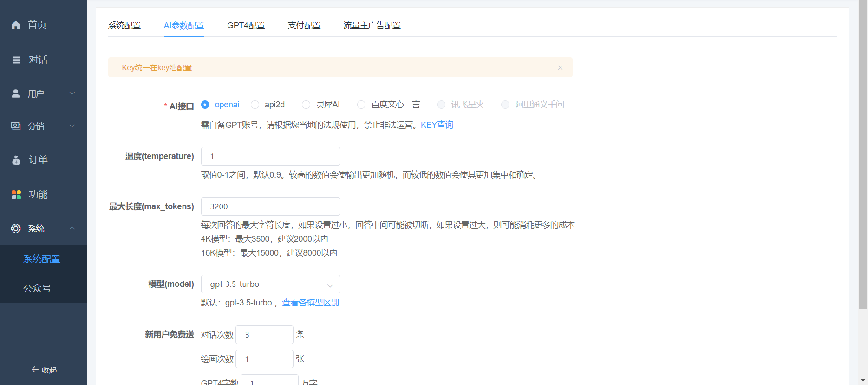Expand the 用户 menu chevron
This screenshot has width=868, height=385.
tap(72, 93)
